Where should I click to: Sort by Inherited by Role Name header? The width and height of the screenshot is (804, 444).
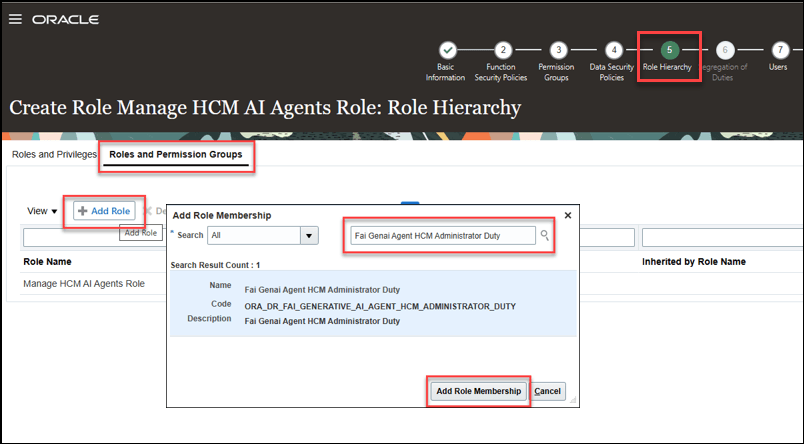click(x=694, y=261)
